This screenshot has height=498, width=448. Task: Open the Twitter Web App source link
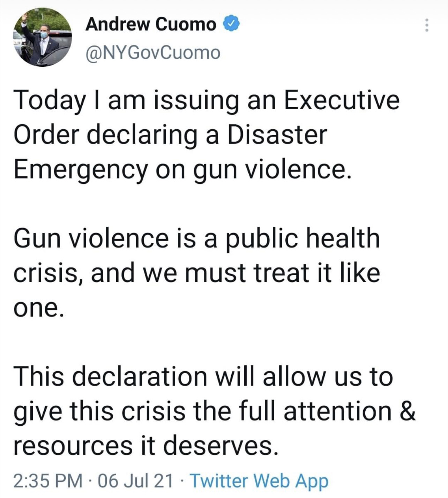[259, 481]
